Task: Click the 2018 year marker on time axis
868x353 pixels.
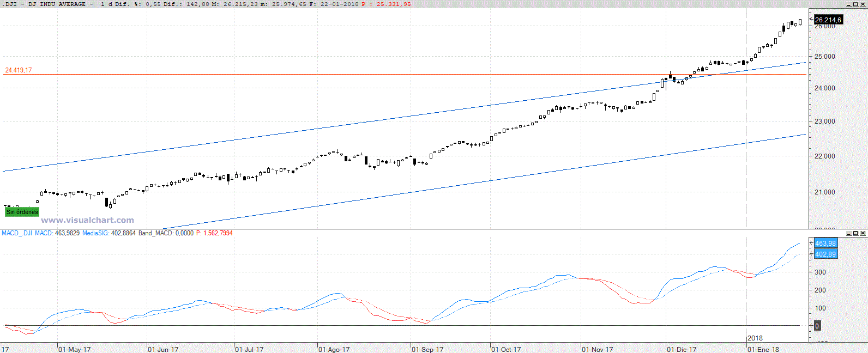Action: 755,338
